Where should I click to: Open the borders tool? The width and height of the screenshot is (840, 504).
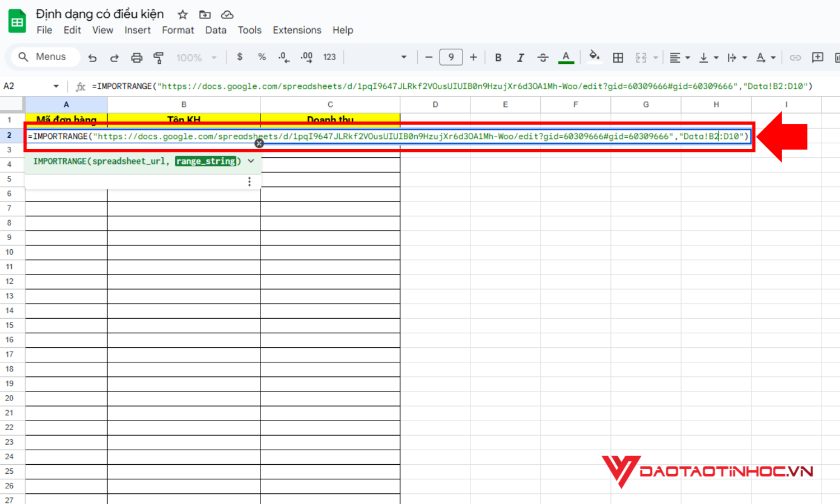[x=618, y=57]
